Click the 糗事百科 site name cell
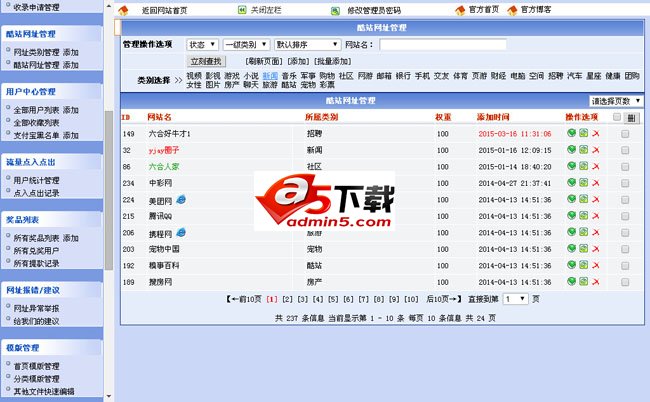Image resolution: width=650 pixels, height=402 pixels. coord(164,265)
